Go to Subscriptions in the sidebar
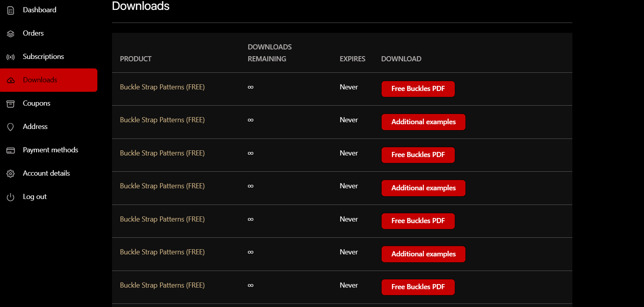Image resolution: width=644 pixels, height=307 pixels. click(43, 57)
